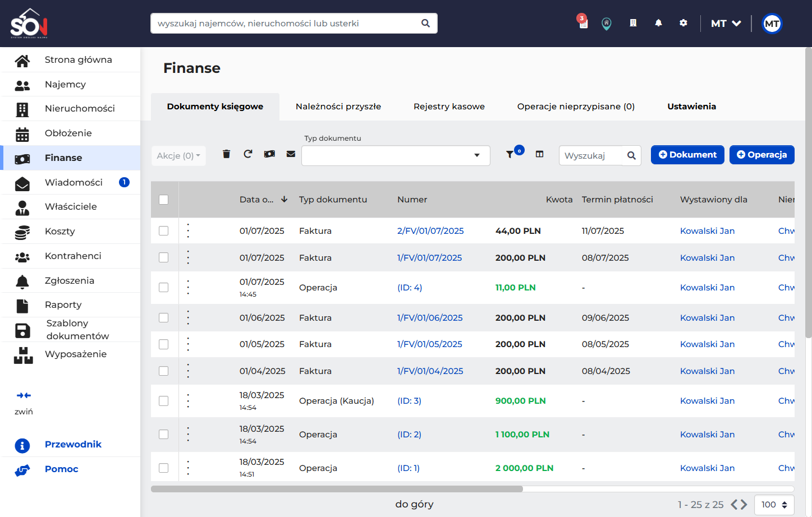Open invoice link 1/FV/01/06/2025

[x=430, y=318]
